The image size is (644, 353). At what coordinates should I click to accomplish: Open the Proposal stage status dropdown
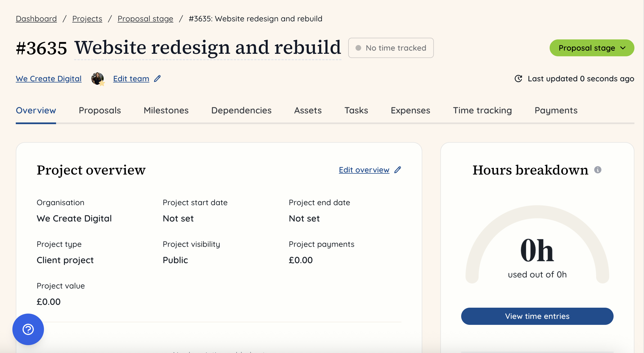tap(592, 48)
